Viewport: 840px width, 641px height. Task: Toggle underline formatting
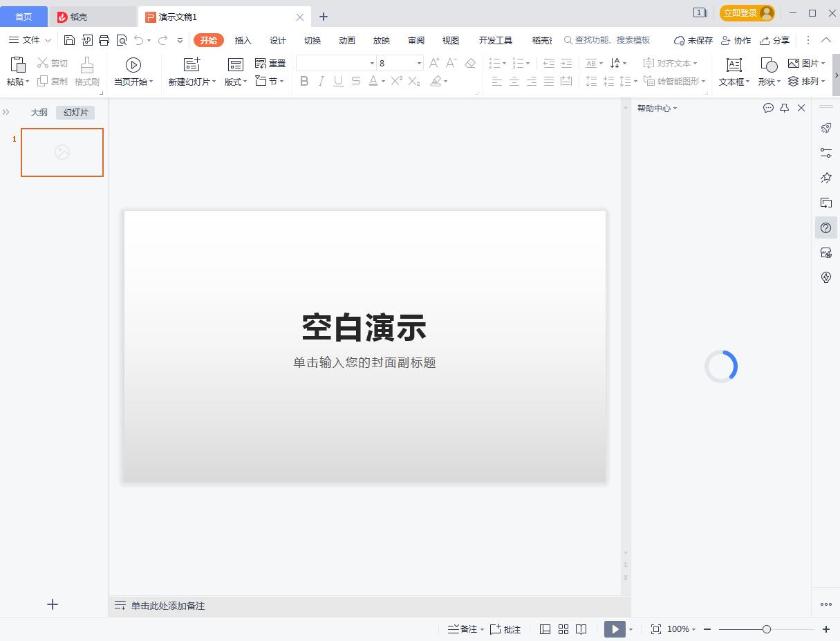click(338, 81)
